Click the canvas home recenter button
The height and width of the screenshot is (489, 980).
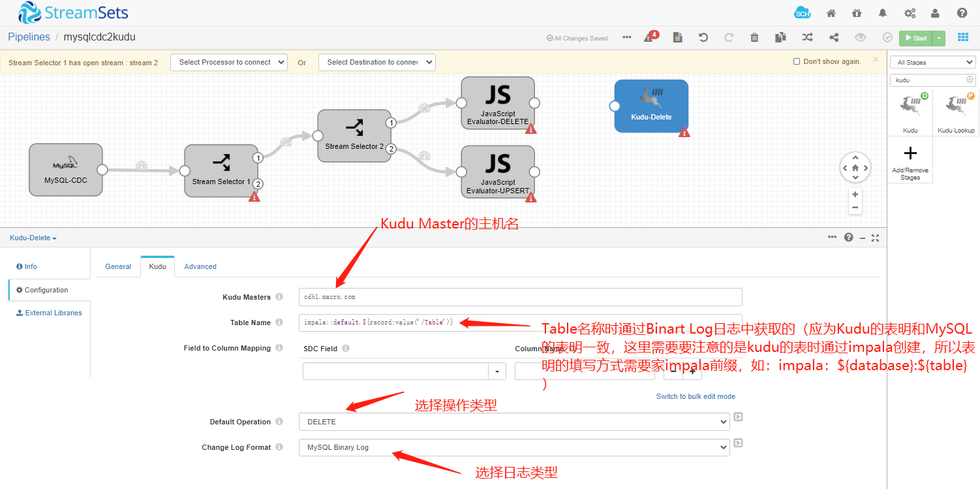(x=855, y=168)
